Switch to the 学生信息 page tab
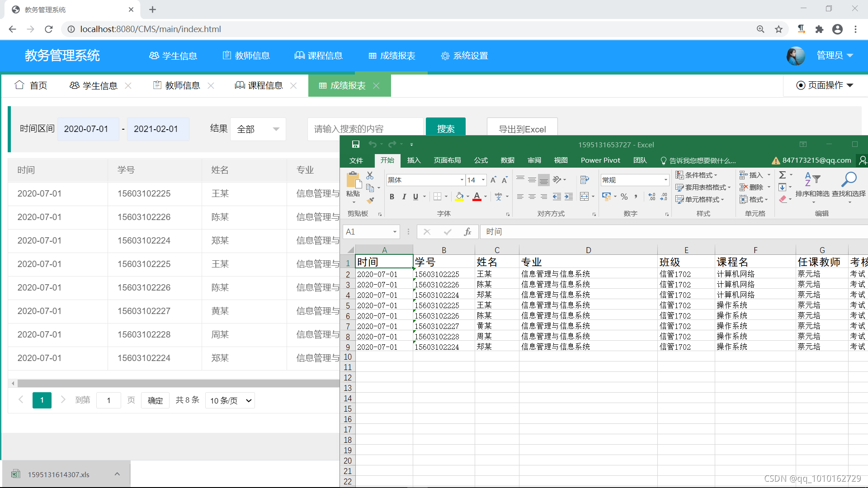The width and height of the screenshot is (868, 488). 94,85
